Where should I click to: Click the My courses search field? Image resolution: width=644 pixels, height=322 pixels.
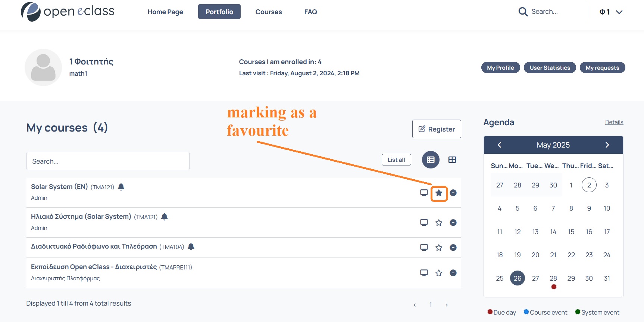(108, 161)
